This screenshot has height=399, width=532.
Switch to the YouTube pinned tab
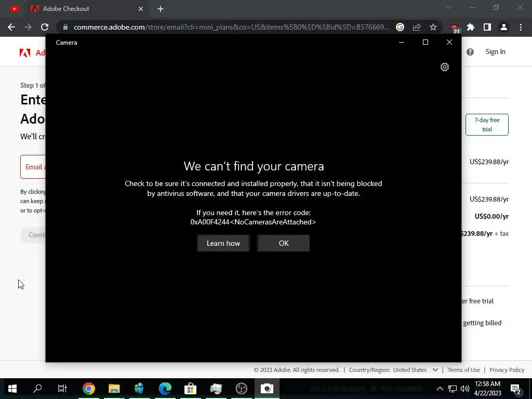point(14,9)
